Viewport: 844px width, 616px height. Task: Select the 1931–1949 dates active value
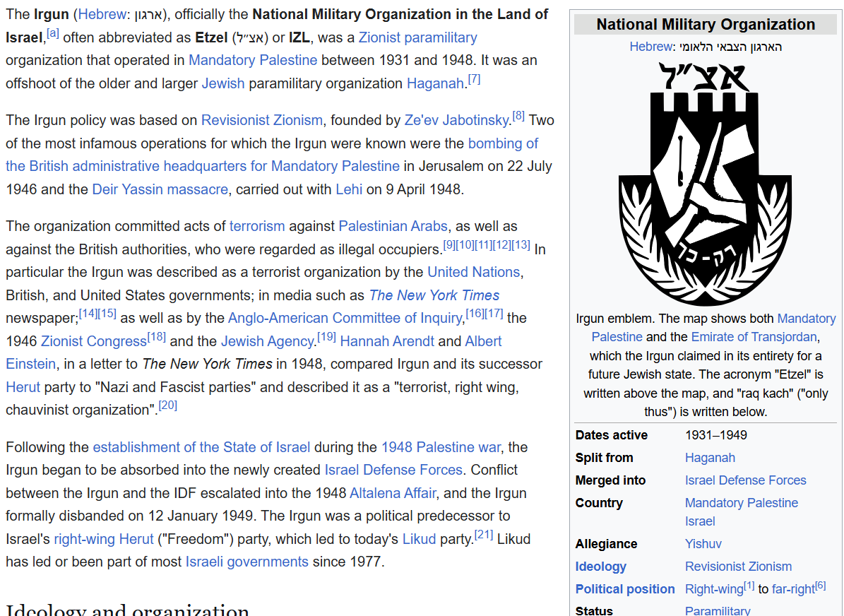716,436
